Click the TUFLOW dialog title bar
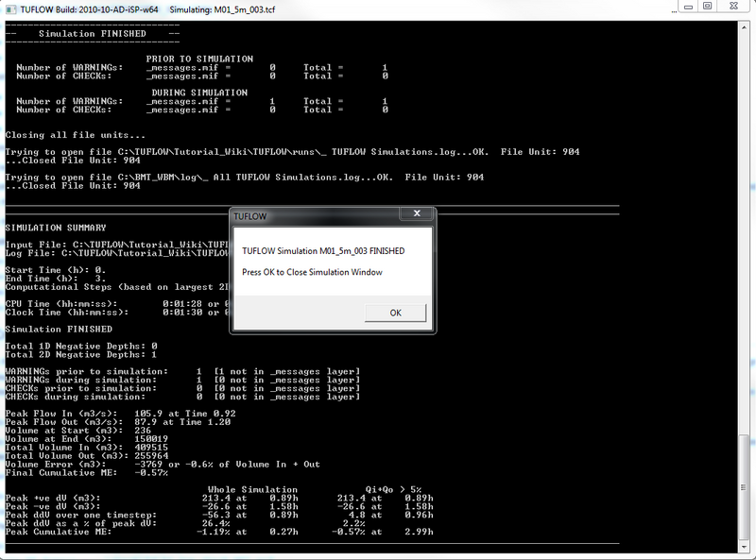 coord(321,216)
